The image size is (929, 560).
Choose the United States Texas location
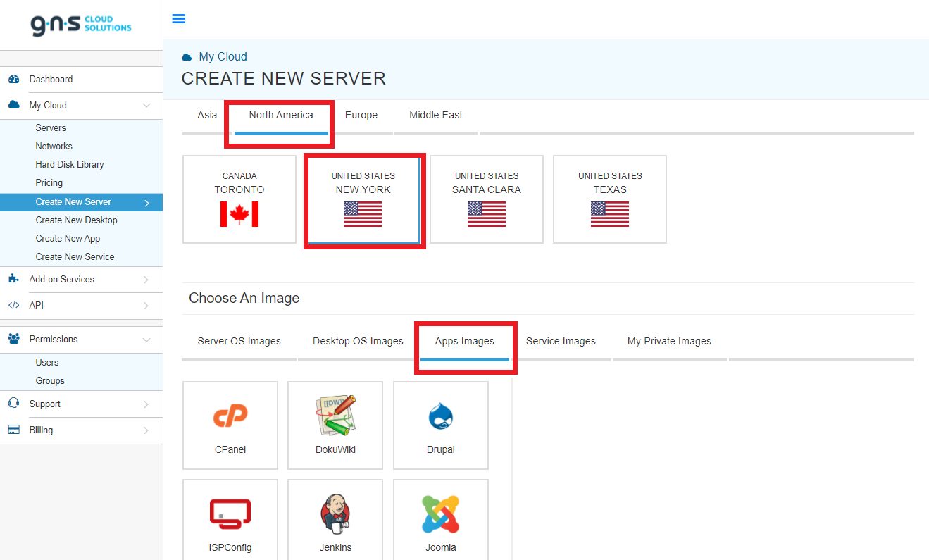610,199
